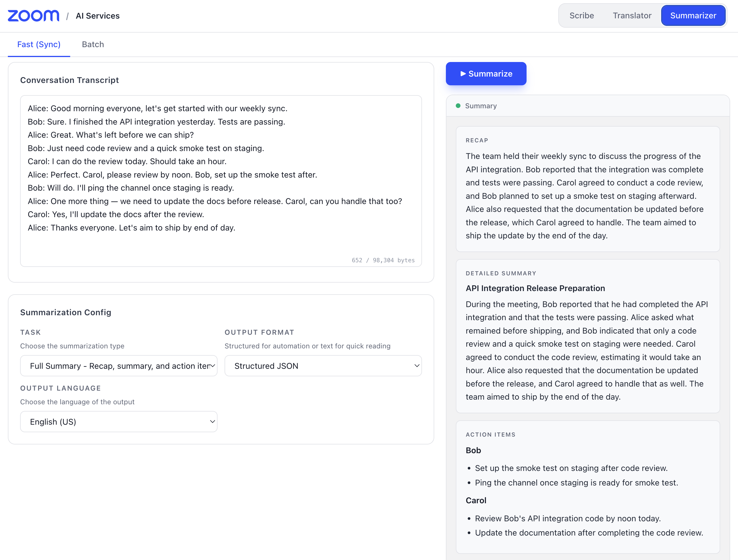Open the Task summarization type dropdown
This screenshot has width=738, height=560.
coord(119,366)
